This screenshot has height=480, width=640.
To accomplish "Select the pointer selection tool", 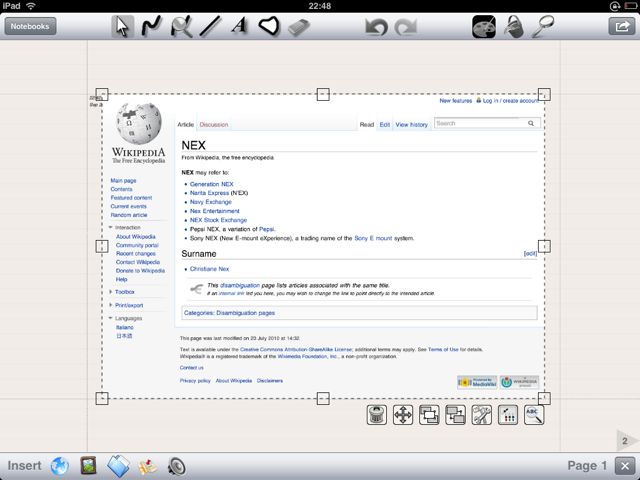I will tap(122, 27).
